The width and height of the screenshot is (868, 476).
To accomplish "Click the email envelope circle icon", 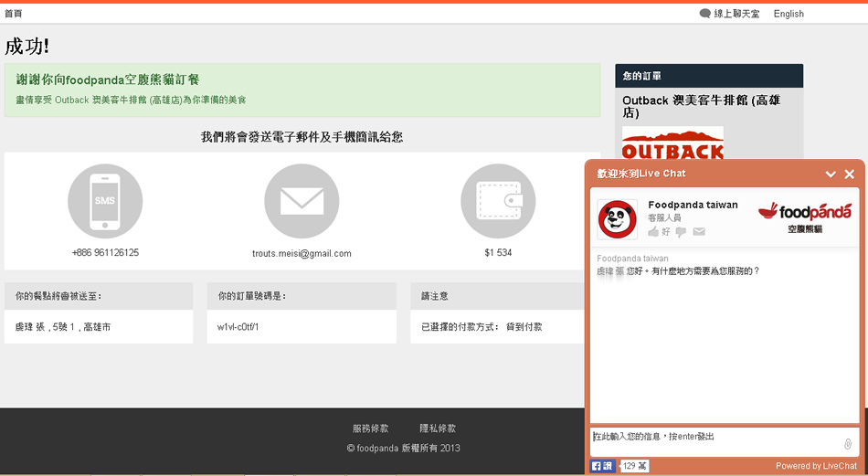I will click(x=302, y=201).
